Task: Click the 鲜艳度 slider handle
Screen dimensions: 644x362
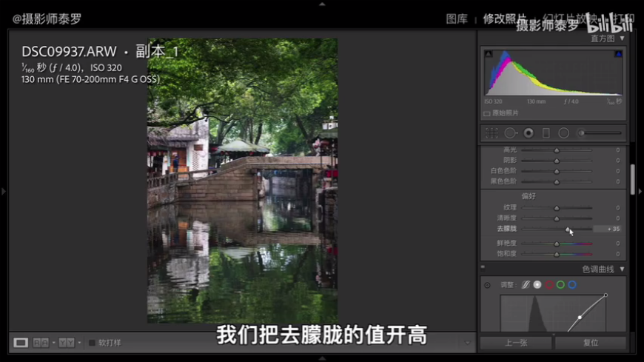Action: coord(557,244)
